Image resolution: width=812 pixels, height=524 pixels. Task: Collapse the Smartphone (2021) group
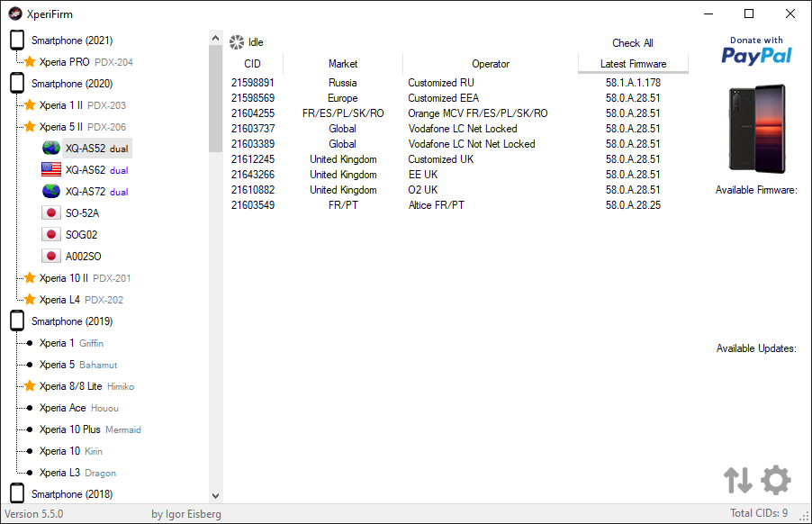pyautogui.click(x=71, y=41)
